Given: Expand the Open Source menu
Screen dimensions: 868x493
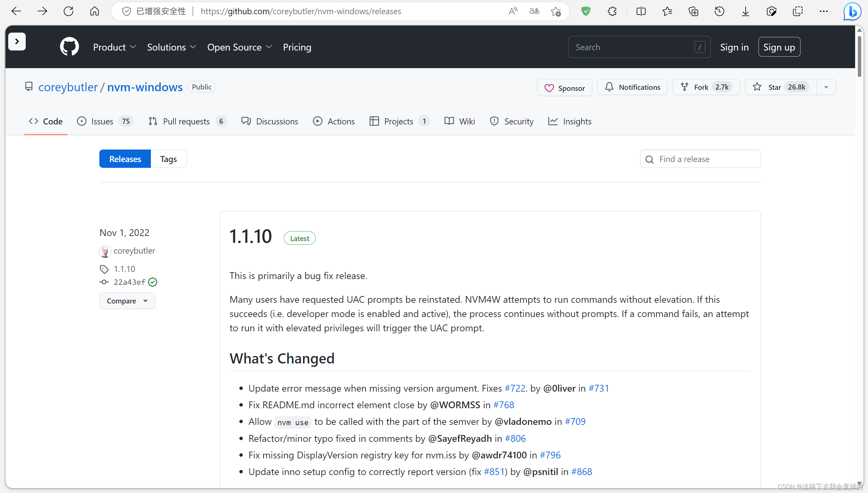Looking at the screenshot, I should click(240, 47).
